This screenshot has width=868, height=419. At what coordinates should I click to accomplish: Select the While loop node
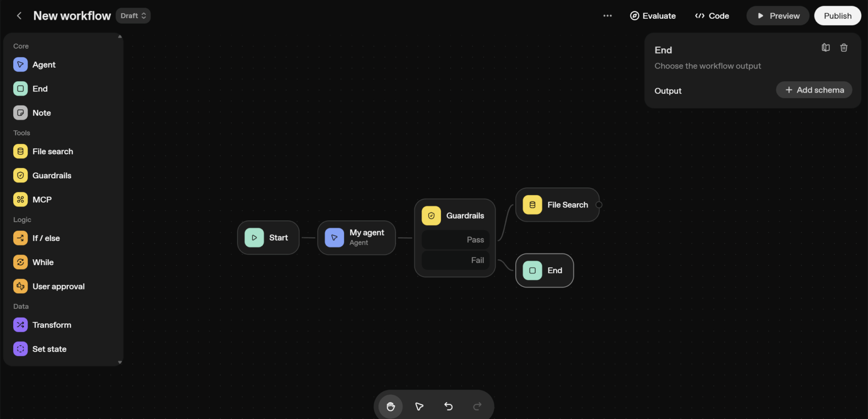[x=43, y=262]
